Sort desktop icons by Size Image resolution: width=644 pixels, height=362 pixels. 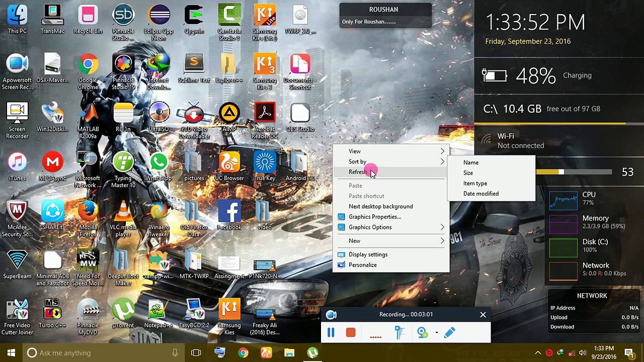point(491,173)
